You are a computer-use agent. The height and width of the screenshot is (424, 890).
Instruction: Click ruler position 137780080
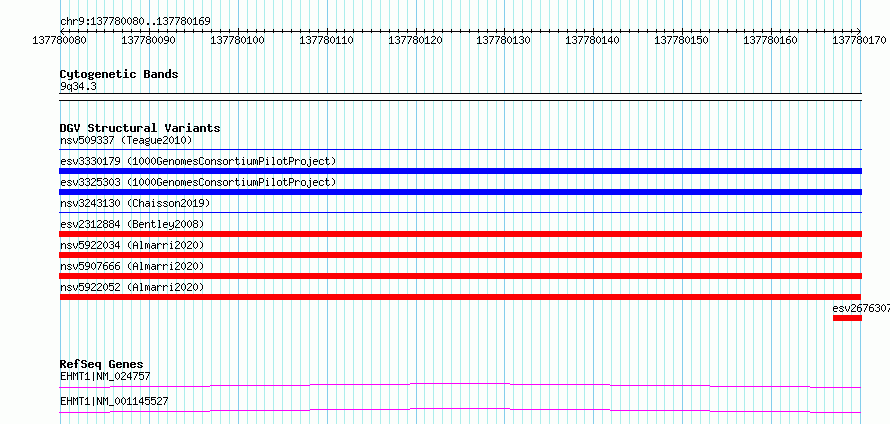tap(60, 40)
